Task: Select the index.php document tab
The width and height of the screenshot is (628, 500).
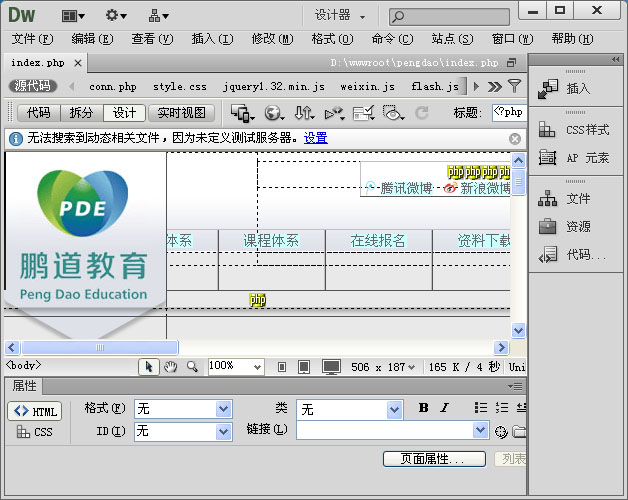Action: [x=38, y=63]
